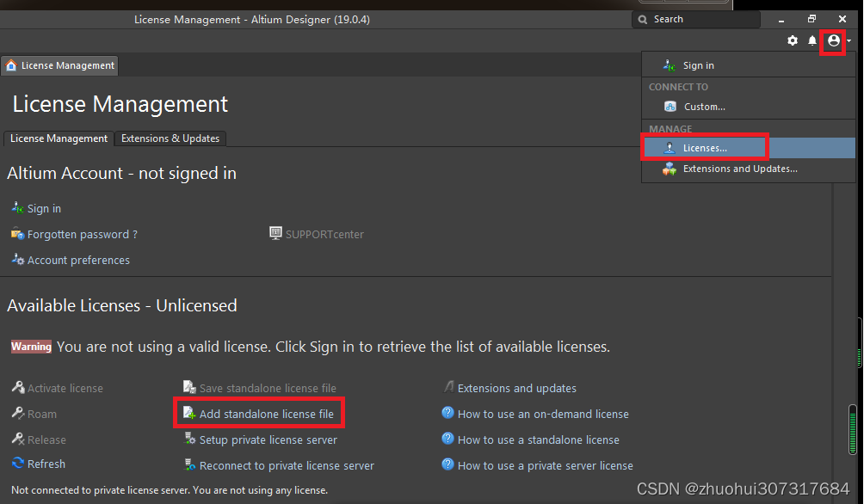Click Reconnect to private license server
The height and width of the screenshot is (504, 864).
(x=286, y=465)
